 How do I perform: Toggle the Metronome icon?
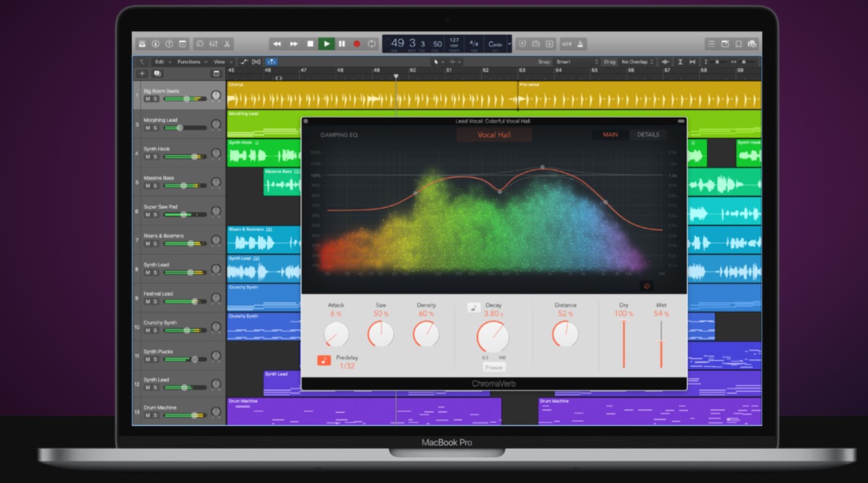580,43
